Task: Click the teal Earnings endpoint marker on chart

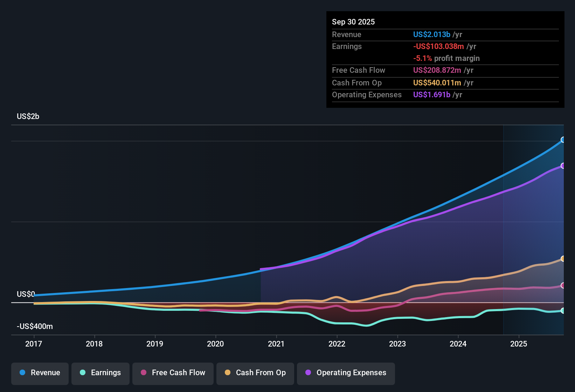Action: [x=563, y=310]
